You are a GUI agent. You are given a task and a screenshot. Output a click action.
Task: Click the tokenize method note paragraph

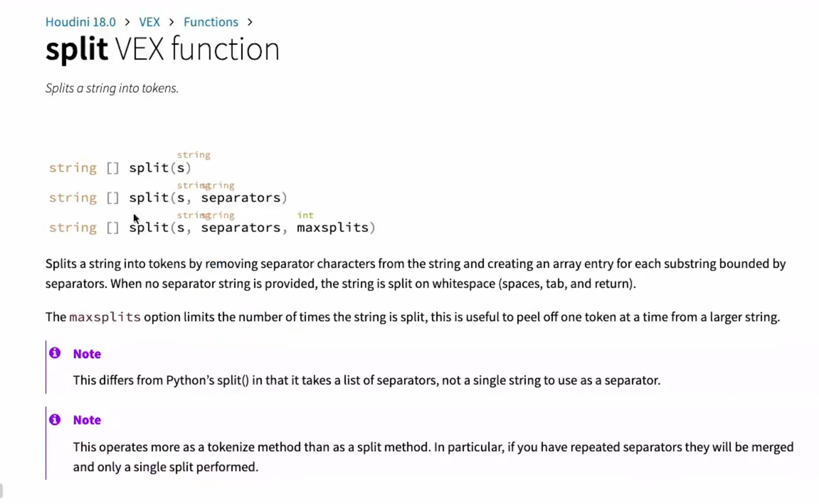coord(433,457)
